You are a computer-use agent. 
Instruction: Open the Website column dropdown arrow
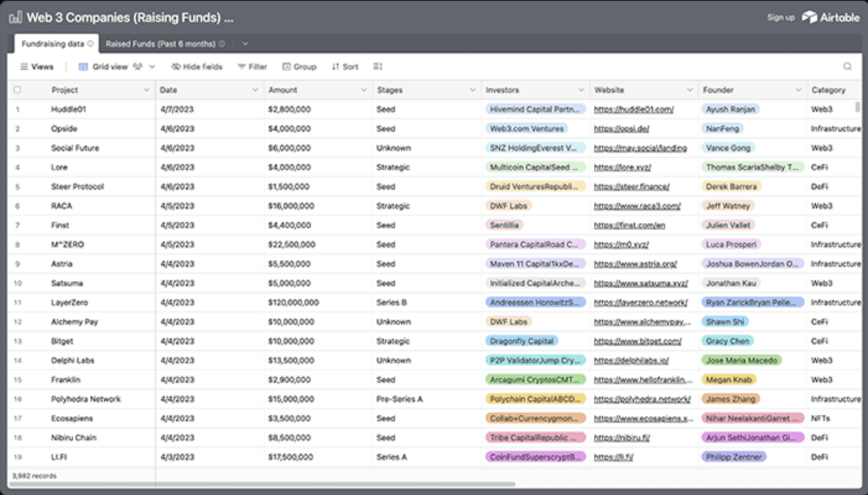pos(690,90)
